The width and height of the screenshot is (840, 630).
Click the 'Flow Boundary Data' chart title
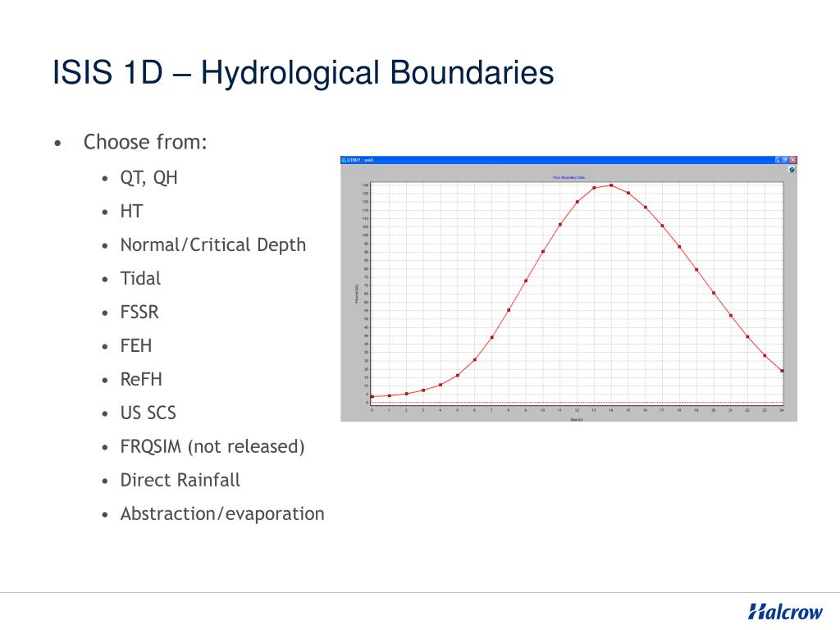569,177
